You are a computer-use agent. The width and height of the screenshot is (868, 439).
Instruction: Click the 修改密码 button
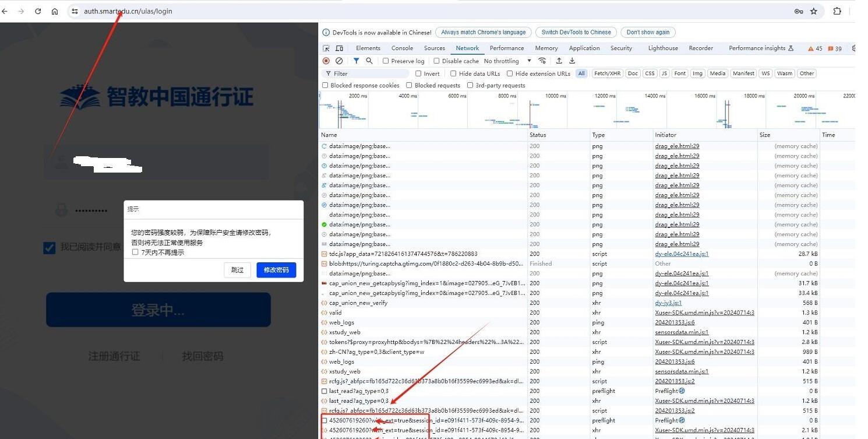tap(276, 270)
